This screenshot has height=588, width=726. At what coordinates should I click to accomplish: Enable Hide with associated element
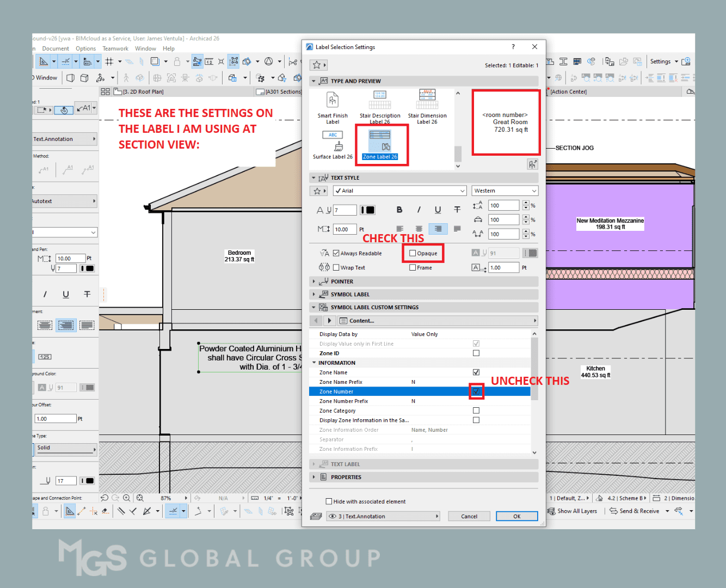pyautogui.click(x=329, y=501)
